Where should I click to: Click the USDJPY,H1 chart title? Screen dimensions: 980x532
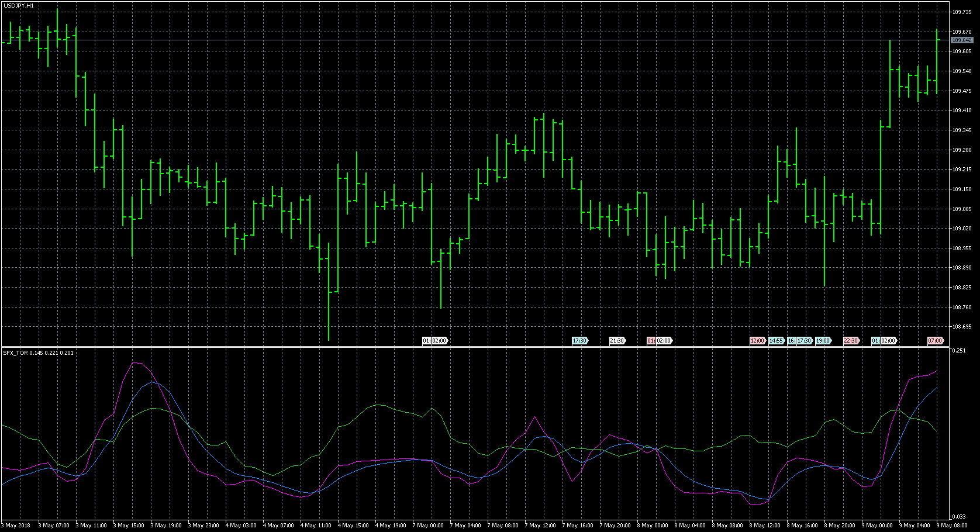(19, 5)
